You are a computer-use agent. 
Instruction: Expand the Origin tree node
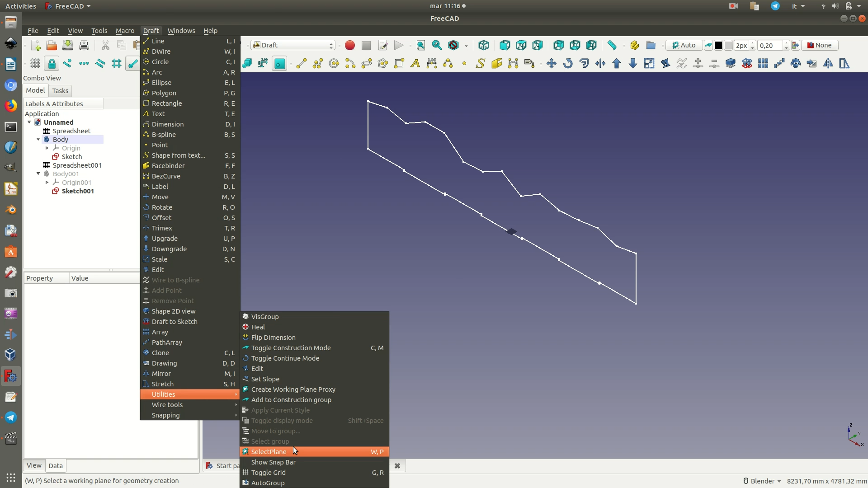[x=47, y=148]
